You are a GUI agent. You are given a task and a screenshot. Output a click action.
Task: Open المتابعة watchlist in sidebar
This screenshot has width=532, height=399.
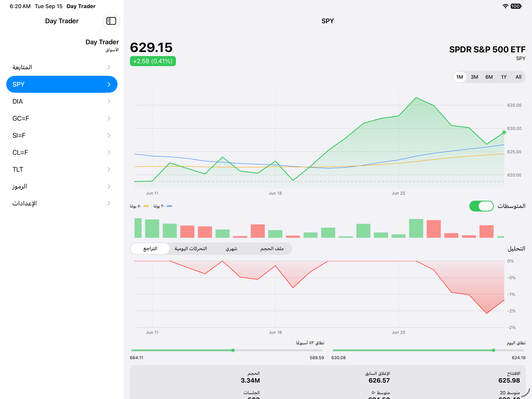(62, 67)
